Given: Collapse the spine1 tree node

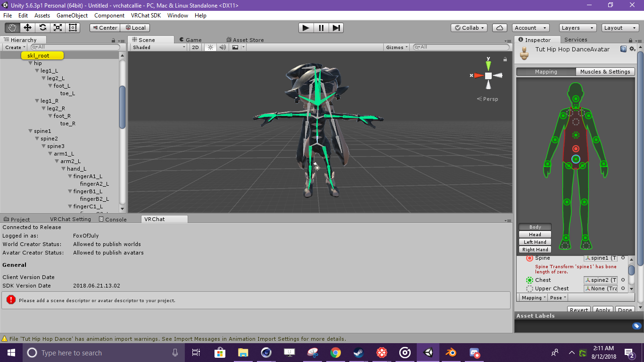Looking at the screenshot, I should click(31, 131).
